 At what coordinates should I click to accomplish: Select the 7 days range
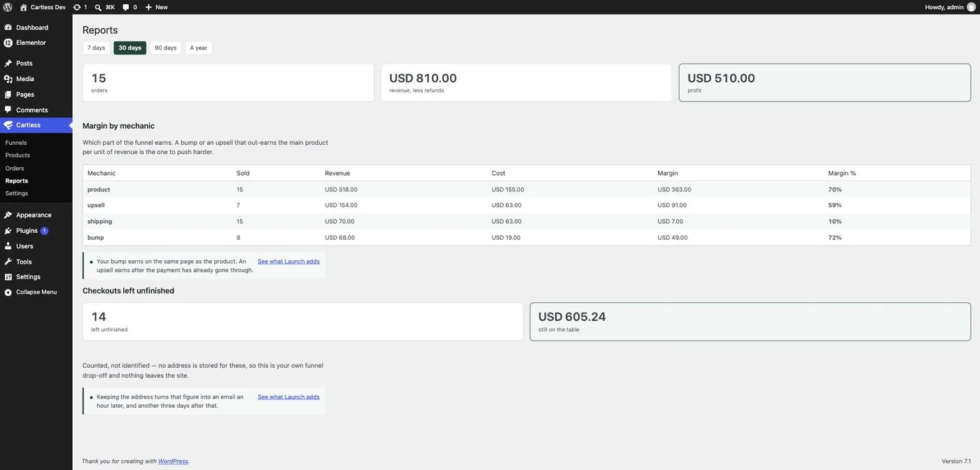[x=97, y=48]
